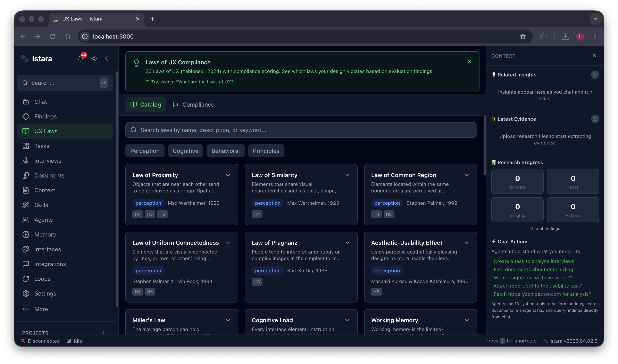Click "Try asking: What are the Laws of UX?"
618x364 pixels.
coord(193,82)
